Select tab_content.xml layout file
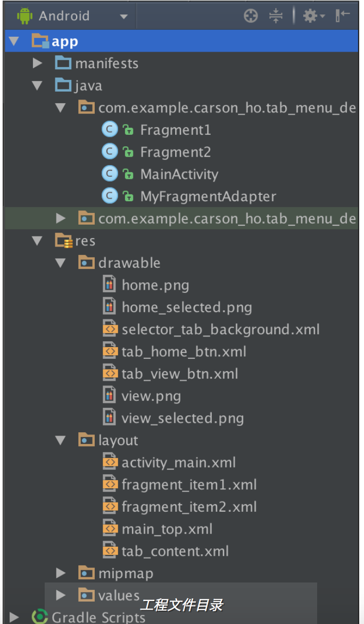364x624 pixels. coord(175,551)
